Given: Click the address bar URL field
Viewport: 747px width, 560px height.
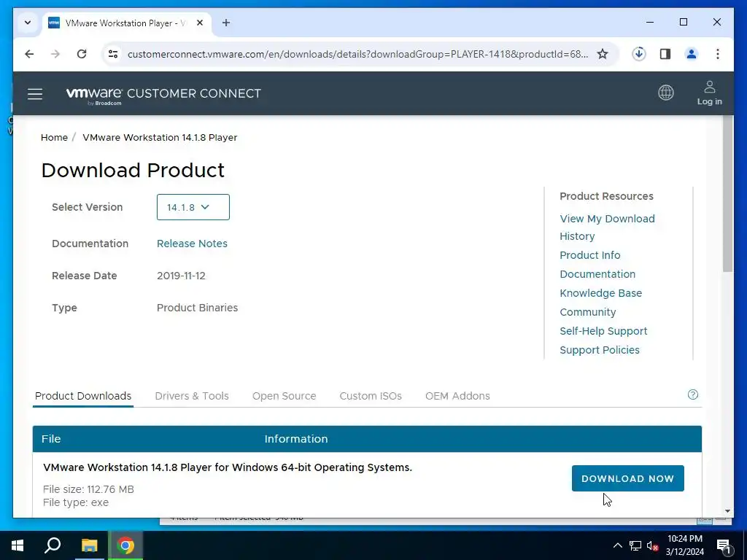Looking at the screenshot, I should point(357,54).
